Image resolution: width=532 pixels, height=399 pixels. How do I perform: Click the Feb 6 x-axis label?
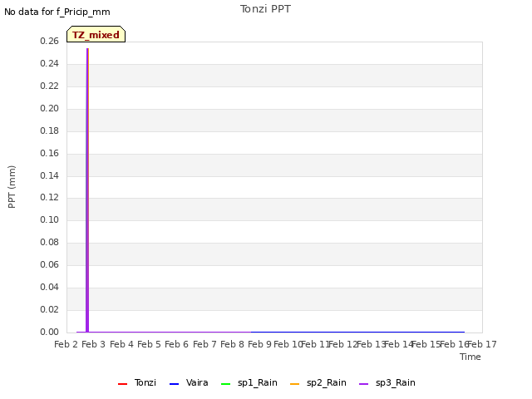click(x=176, y=344)
